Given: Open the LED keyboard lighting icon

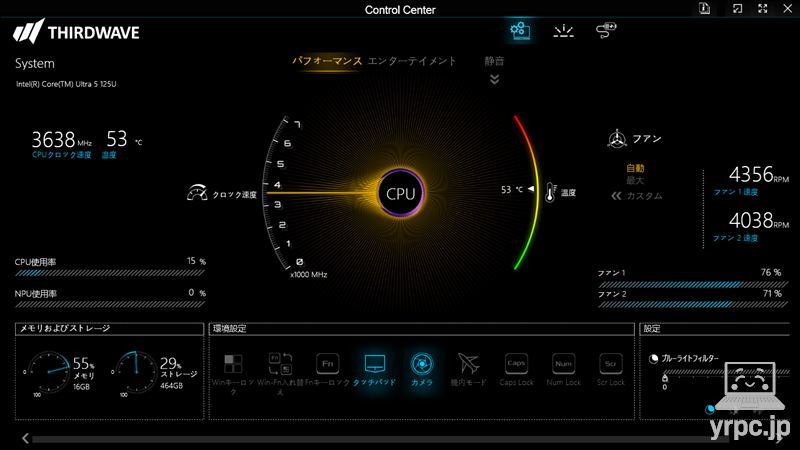Looking at the screenshot, I should click(x=563, y=31).
